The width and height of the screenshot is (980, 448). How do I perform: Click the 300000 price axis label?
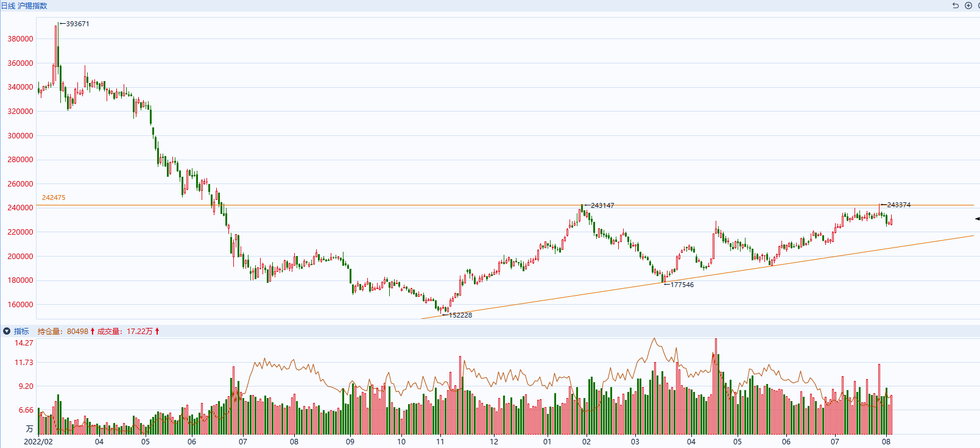pyautogui.click(x=20, y=135)
